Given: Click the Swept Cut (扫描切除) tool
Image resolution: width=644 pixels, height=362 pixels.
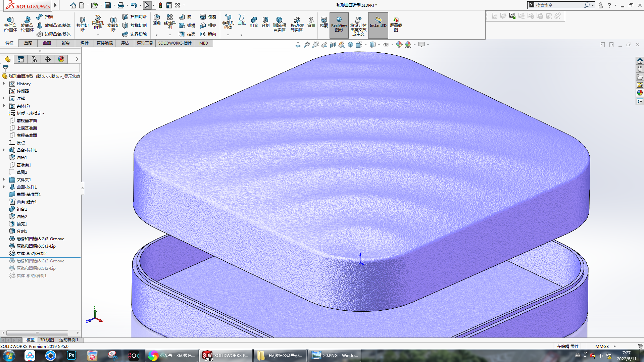Looking at the screenshot, I should (x=135, y=16).
